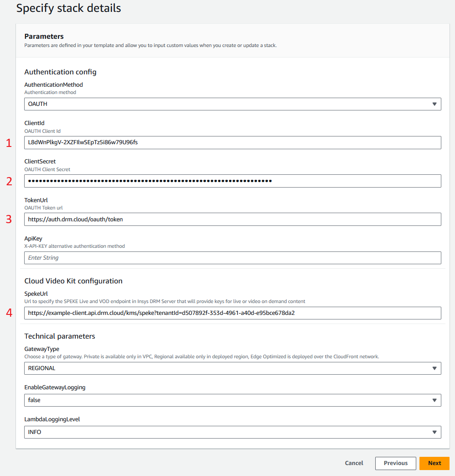Click the Parameters section heading
Screen dimensions: 455x476
(x=44, y=37)
